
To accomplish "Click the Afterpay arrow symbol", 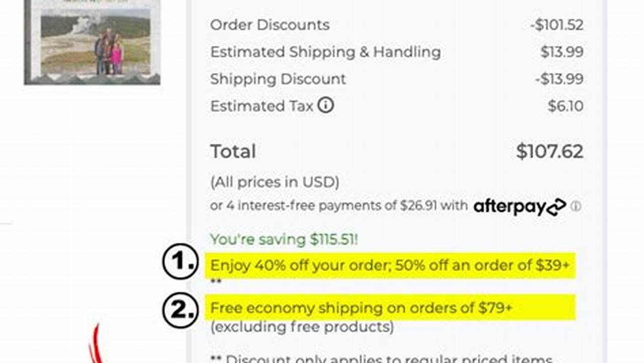I will [x=555, y=207].
